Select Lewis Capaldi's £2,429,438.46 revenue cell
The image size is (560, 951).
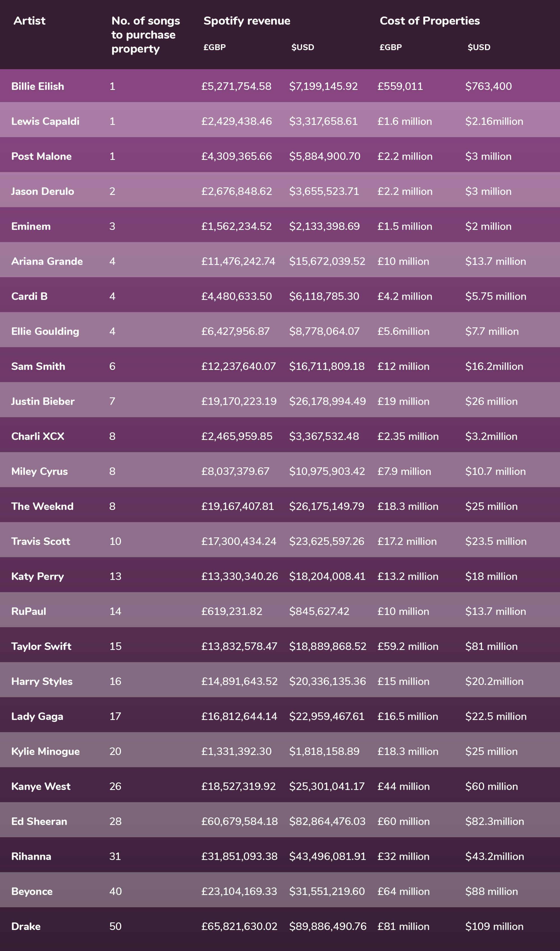click(x=236, y=122)
